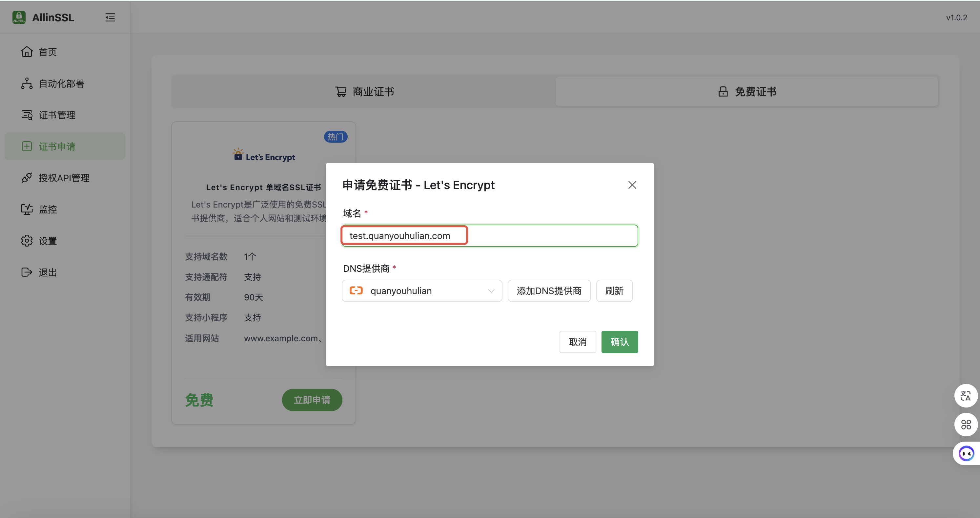Image resolution: width=980 pixels, height=518 pixels.
Task: Click the 自动化部署 workflow icon
Action: (27, 83)
